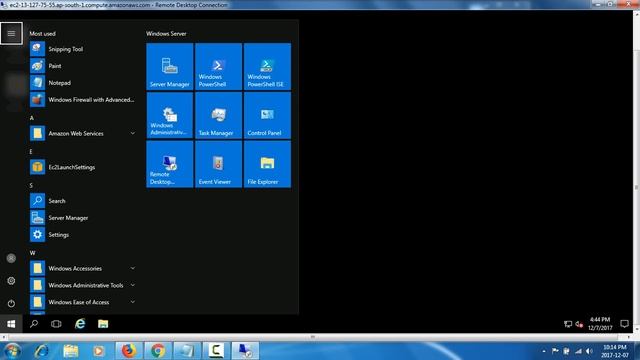Click the letter A group header

pyautogui.click(x=32, y=118)
